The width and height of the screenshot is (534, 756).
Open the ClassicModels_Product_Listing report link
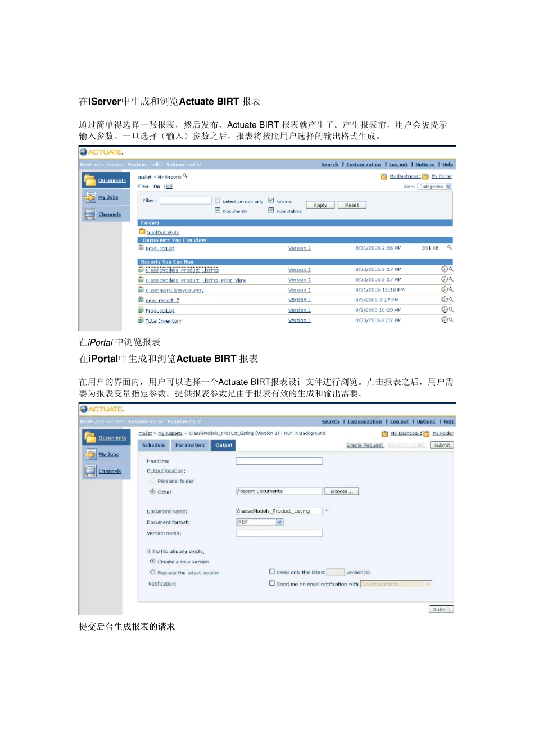(x=182, y=270)
